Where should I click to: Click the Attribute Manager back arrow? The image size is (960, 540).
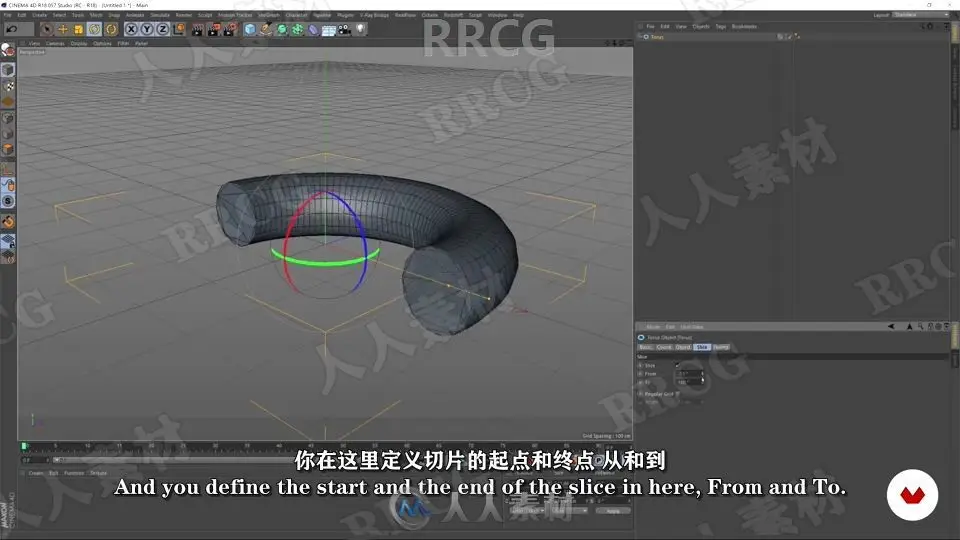tap(891, 327)
